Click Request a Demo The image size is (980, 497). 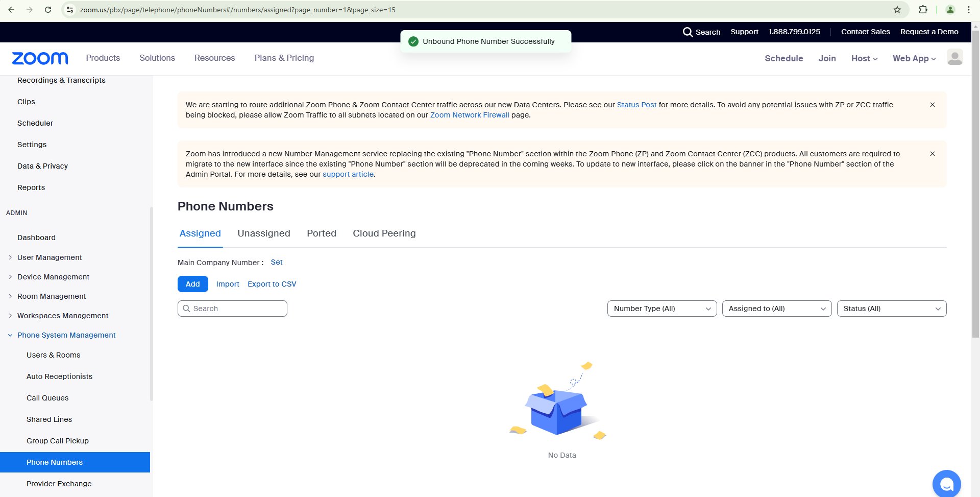click(929, 32)
